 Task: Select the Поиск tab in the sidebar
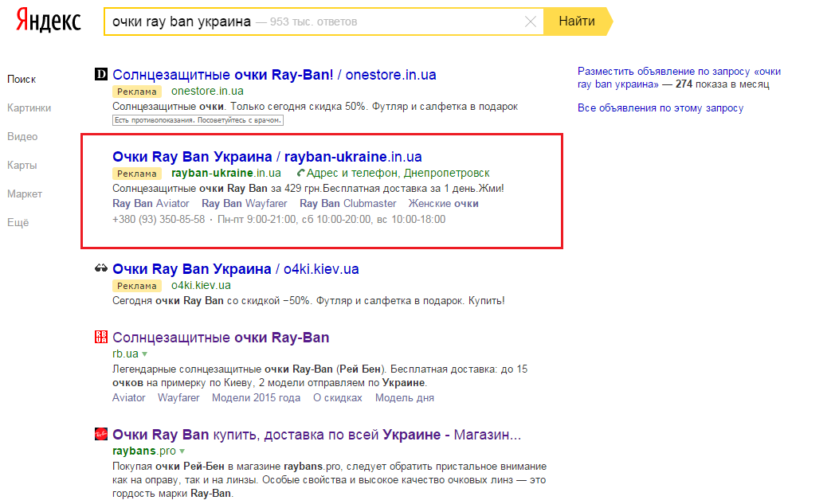22,80
